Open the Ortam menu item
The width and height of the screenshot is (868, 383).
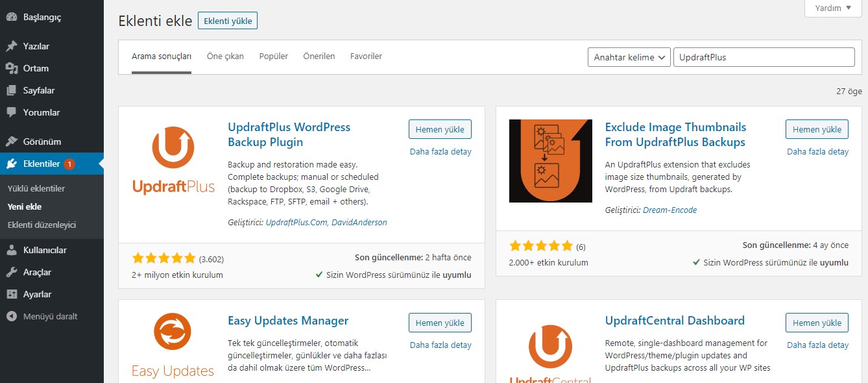[52, 68]
